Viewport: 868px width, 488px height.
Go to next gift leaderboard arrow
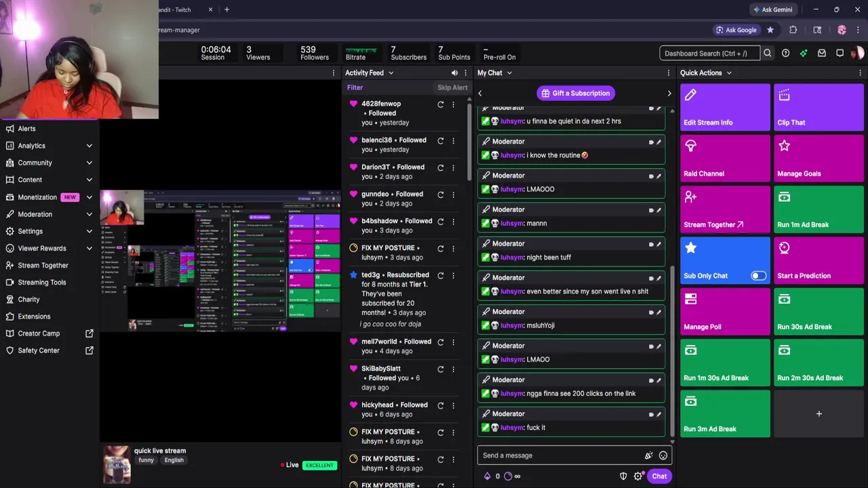(x=669, y=94)
